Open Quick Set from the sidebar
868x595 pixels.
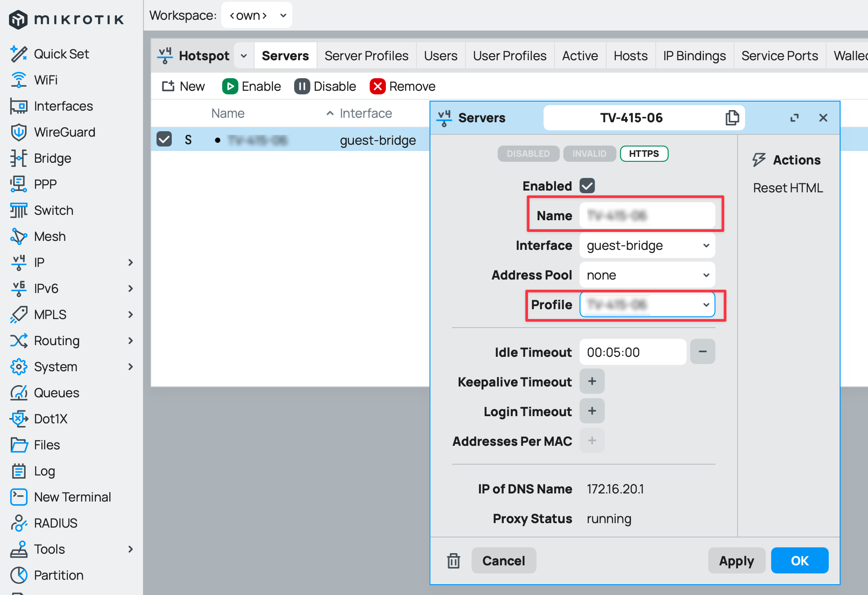click(x=61, y=54)
